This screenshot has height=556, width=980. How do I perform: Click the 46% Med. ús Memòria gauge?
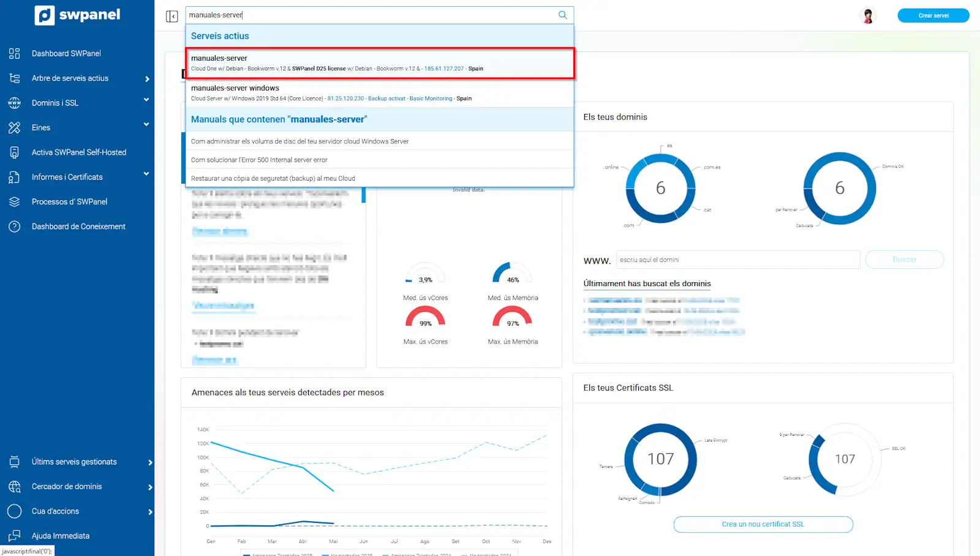point(512,273)
